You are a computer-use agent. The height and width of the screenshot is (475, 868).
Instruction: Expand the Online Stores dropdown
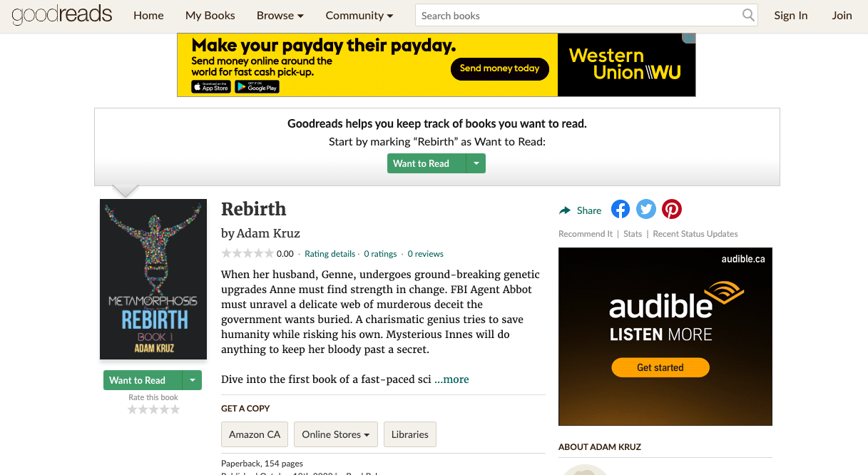[x=335, y=434]
